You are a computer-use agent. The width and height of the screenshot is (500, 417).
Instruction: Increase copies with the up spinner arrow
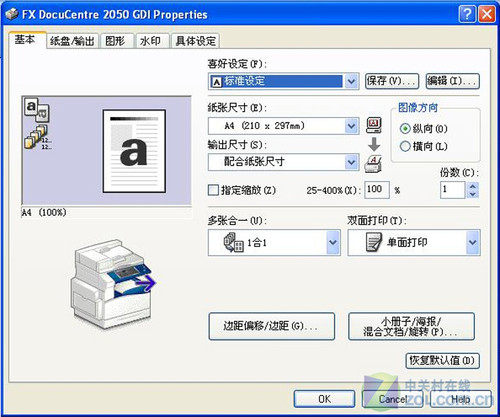[x=473, y=186]
